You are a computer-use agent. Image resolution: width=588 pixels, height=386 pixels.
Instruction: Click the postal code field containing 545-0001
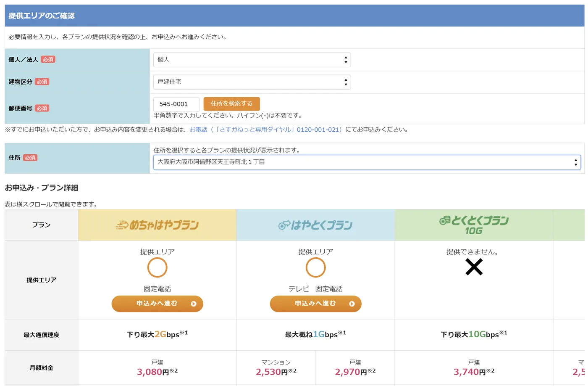click(x=176, y=104)
